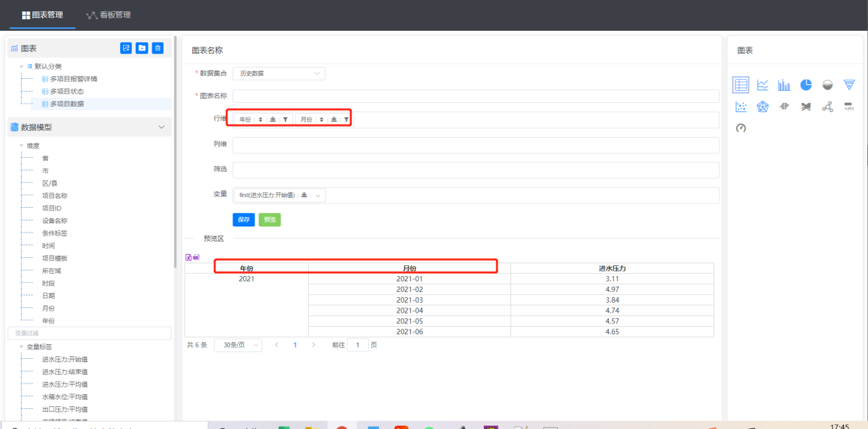868x429 pixels.
Task: Click the filter icon on 年份 tag
Action: click(285, 119)
